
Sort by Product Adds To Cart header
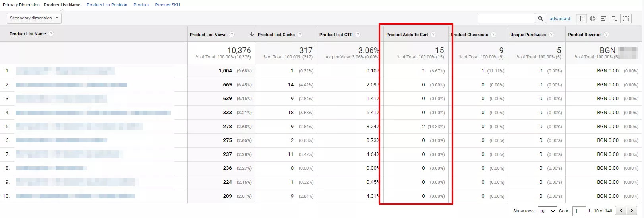coord(407,35)
